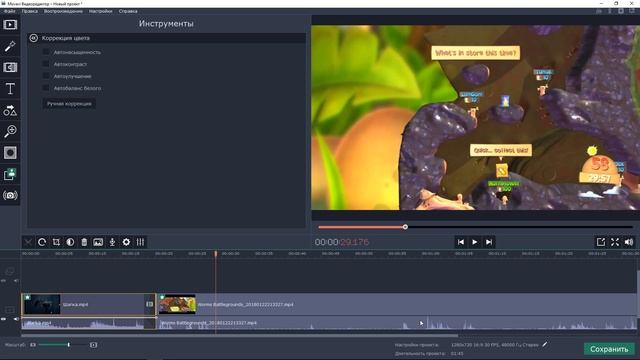Click the zoom in timeline scale icon
Image resolution: width=640 pixels, height=360 pixels.
(93, 345)
